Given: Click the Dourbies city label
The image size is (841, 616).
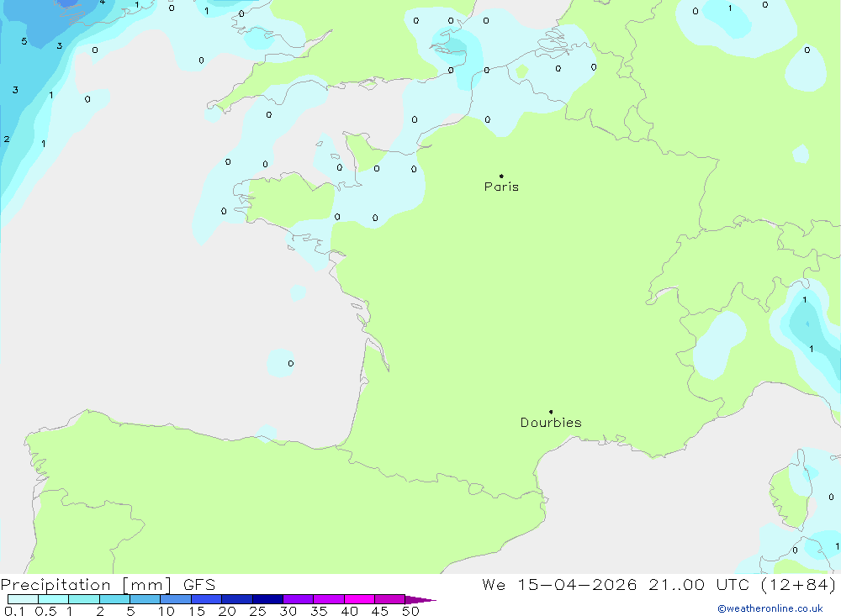Looking at the screenshot, I should (x=551, y=423).
